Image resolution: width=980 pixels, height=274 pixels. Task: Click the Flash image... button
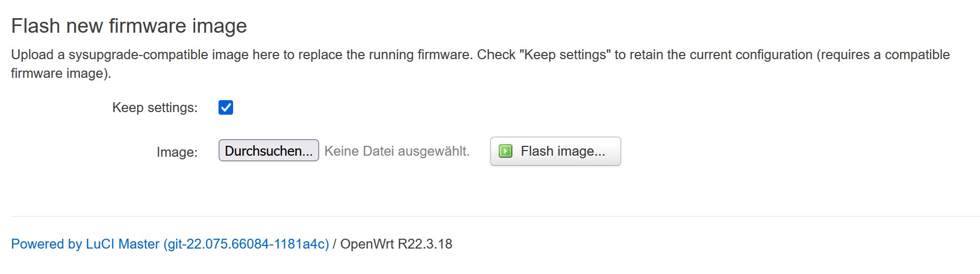click(555, 151)
